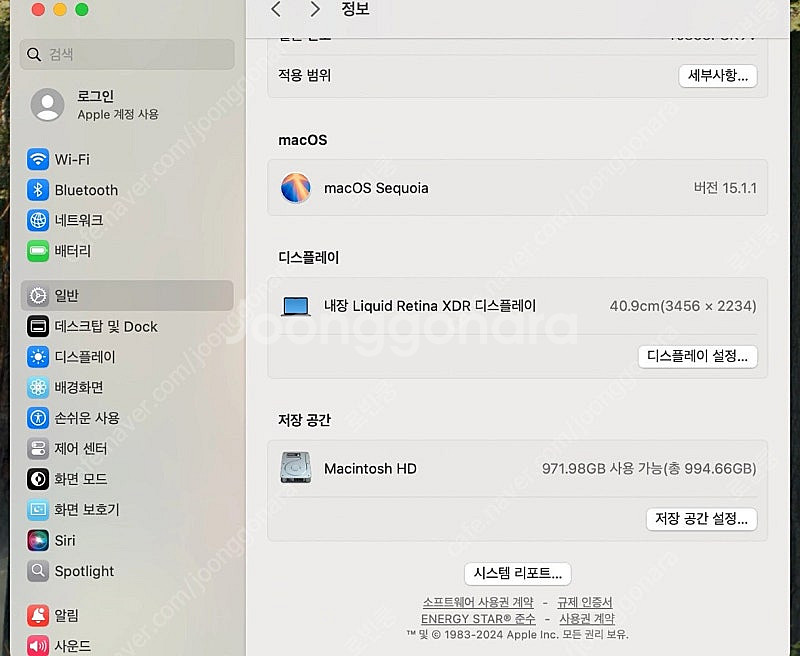Click the ™ 및 © 1983-2024 Apple Inc. copyright line

pos(517,635)
